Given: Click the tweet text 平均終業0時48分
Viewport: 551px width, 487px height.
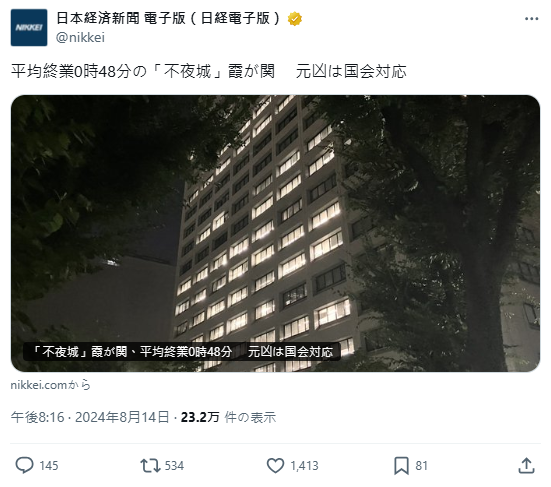Looking at the screenshot, I should [x=71, y=71].
